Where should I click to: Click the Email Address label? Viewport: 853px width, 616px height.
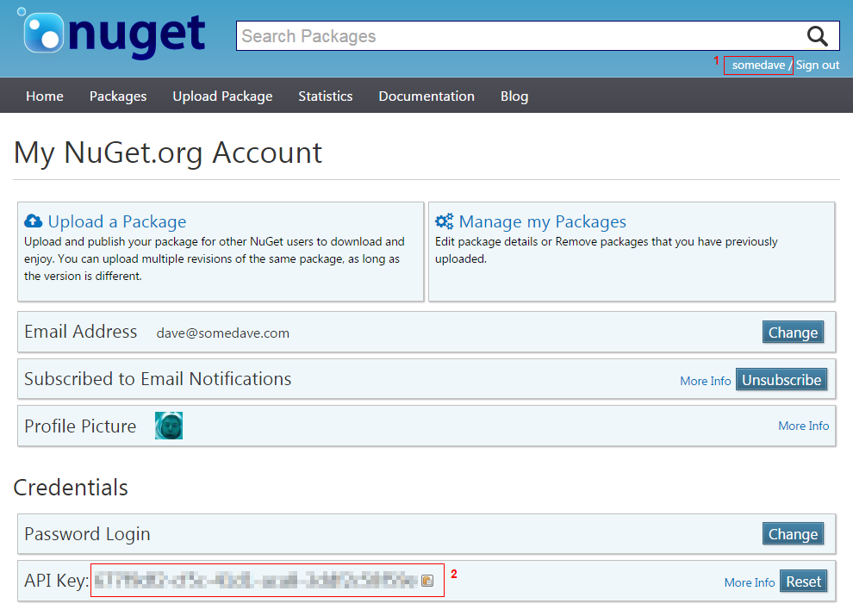point(80,332)
